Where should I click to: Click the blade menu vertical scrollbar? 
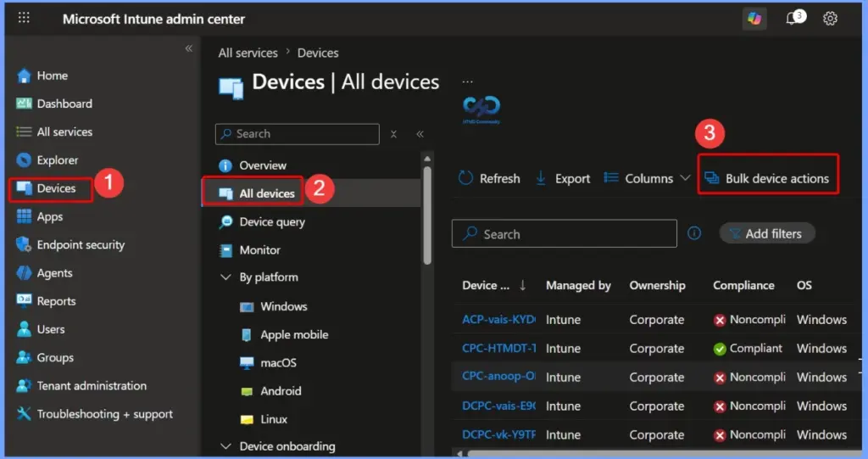click(427, 216)
